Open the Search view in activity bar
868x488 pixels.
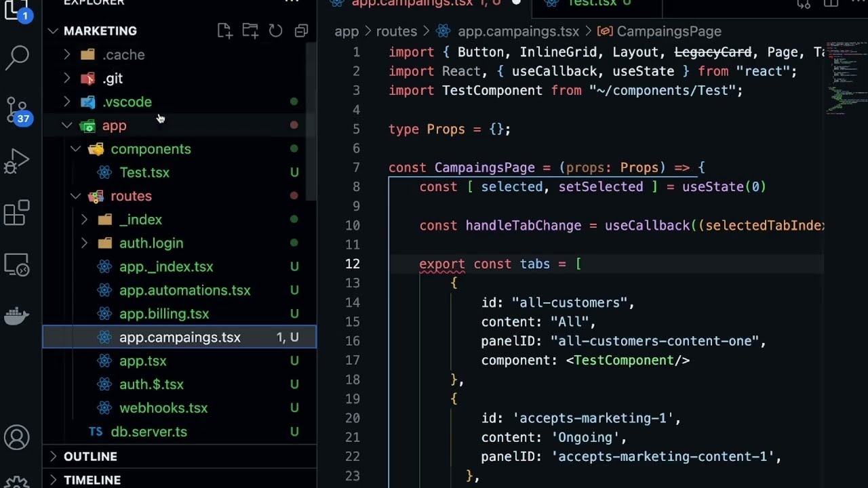17,58
